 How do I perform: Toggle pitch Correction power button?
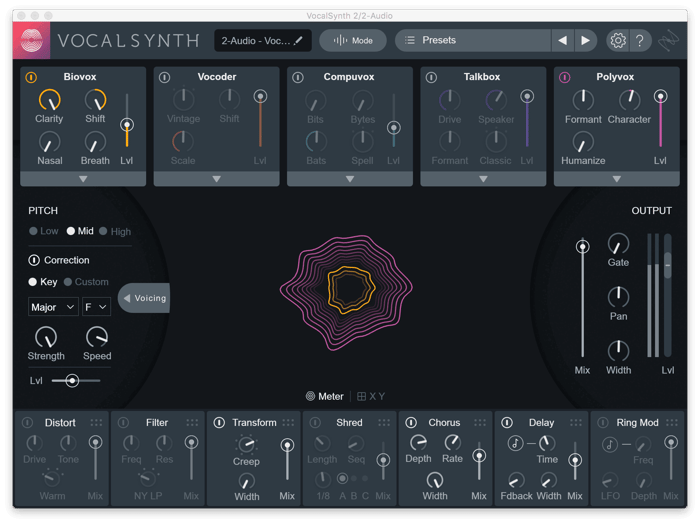34,260
